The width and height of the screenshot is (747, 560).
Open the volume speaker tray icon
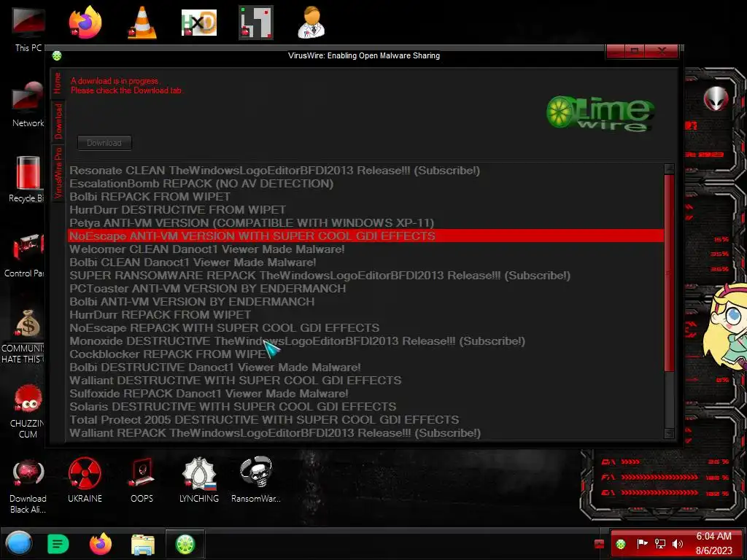click(677, 544)
